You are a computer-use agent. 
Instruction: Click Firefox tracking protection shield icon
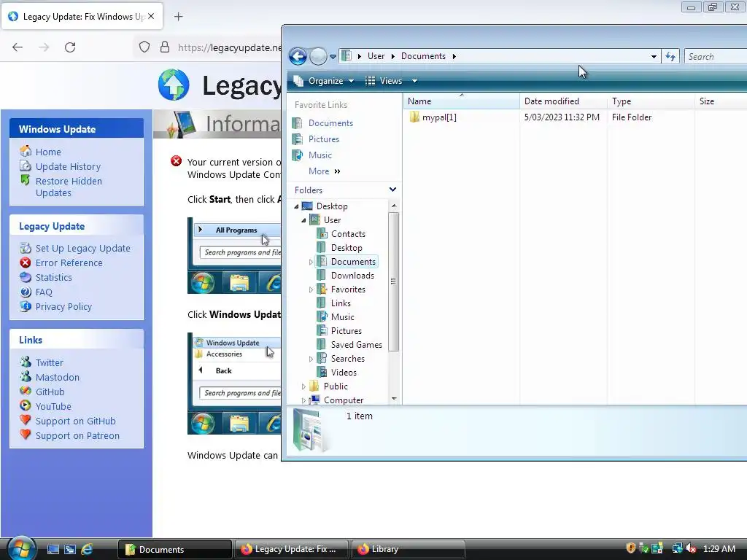click(x=144, y=47)
